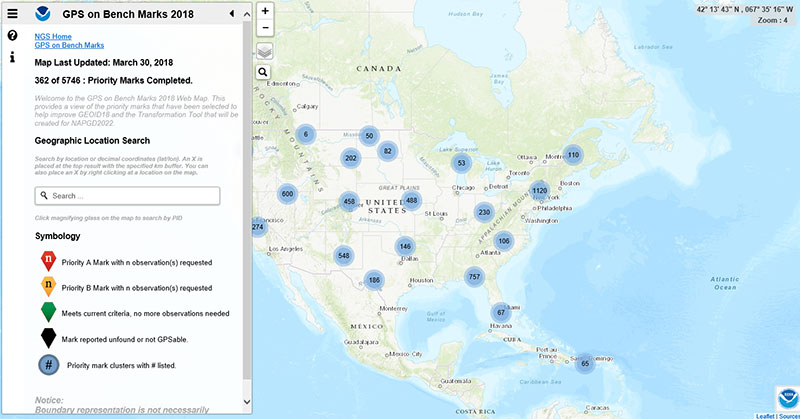This screenshot has height=419, width=800.
Task: Follow the GPS on Bench Marks link
Action: click(x=69, y=45)
